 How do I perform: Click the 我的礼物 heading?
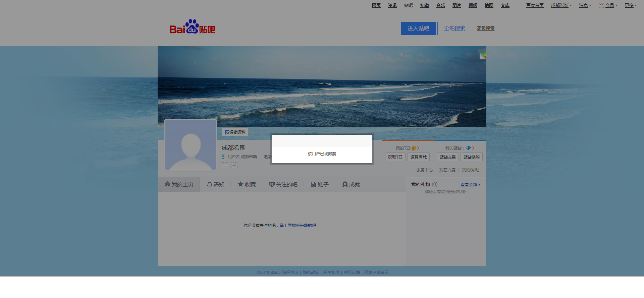420,184
